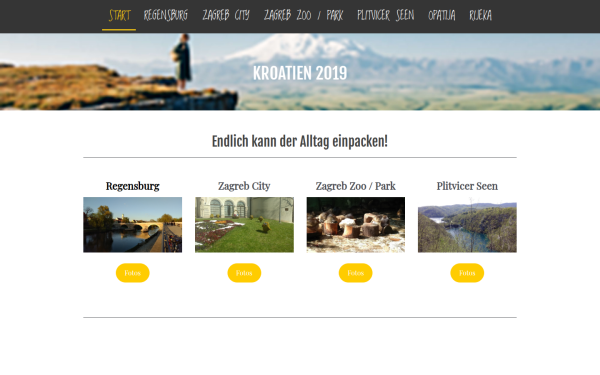Open the Zagreb Zoo tree stumps thumbnail
This screenshot has height=375, width=600.
[x=355, y=225]
